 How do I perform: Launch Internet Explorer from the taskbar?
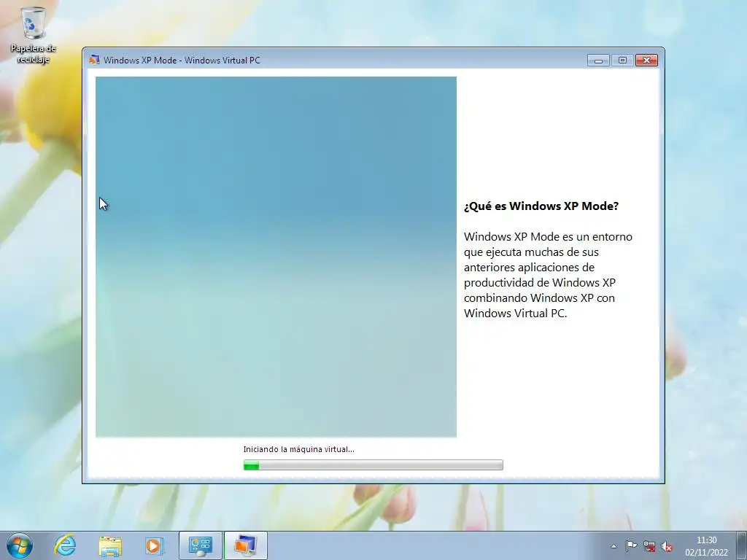tap(65, 545)
